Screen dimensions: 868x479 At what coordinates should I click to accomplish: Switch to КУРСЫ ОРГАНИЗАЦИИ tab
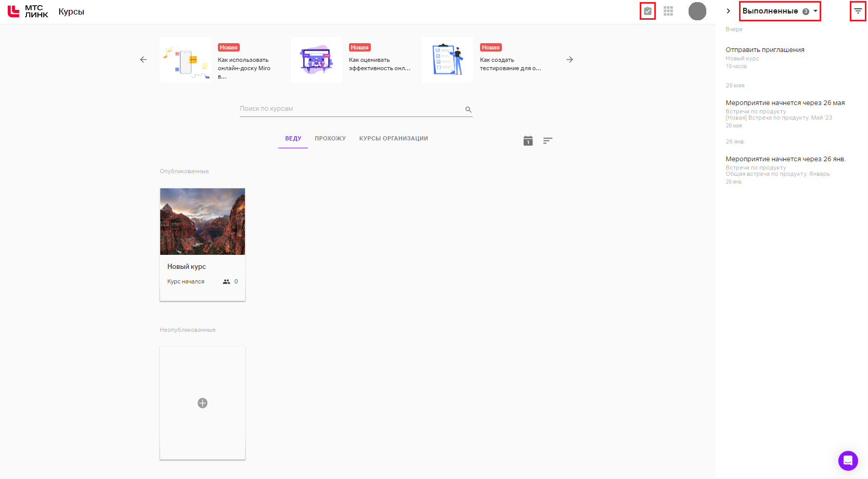(394, 138)
